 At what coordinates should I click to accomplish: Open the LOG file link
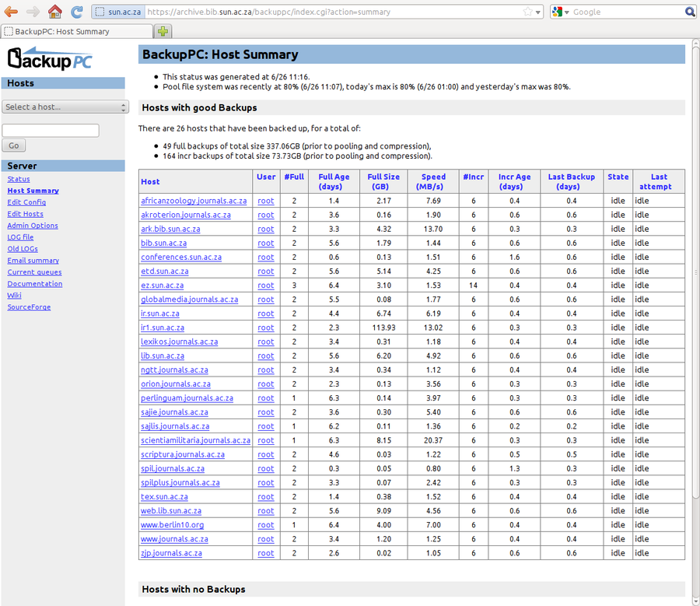[x=20, y=237]
